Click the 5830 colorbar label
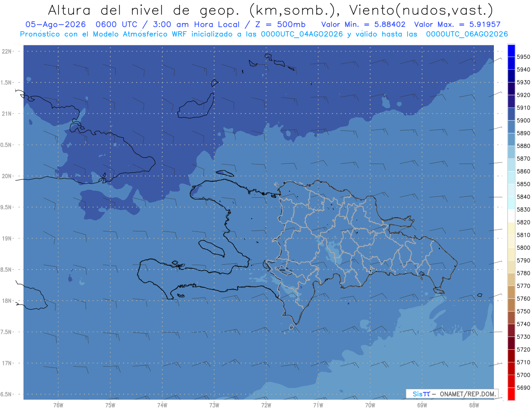 [x=524, y=209]
